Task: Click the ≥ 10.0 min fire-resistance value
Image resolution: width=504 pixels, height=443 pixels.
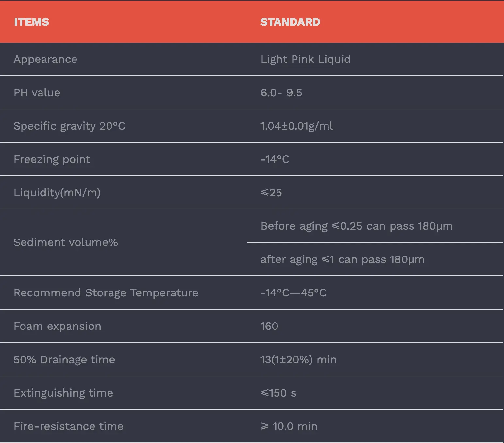Action: [289, 426]
